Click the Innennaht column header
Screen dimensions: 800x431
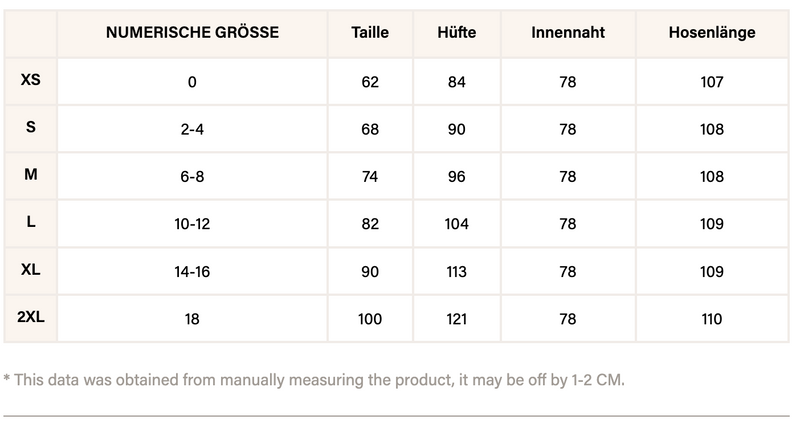tap(567, 33)
